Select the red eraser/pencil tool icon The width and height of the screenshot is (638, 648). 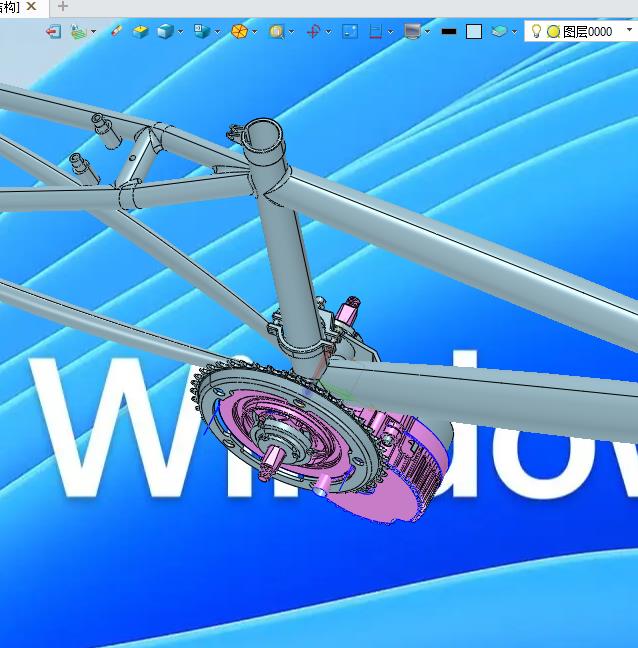[x=117, y=31]
